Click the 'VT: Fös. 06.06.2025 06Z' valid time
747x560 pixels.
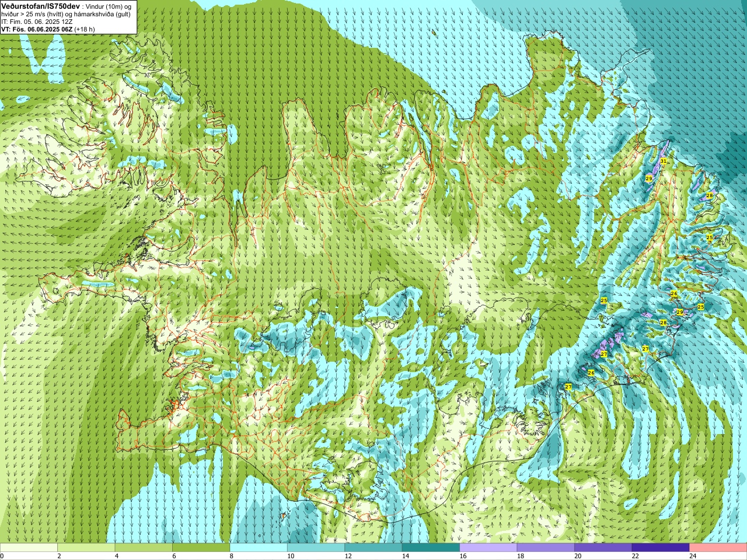[x=37, y=29]
